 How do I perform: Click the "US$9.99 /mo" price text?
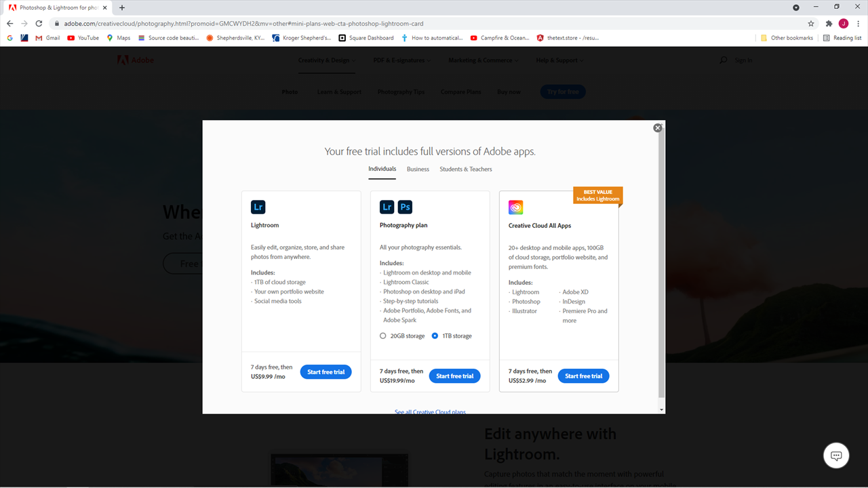tap(268, 376)
